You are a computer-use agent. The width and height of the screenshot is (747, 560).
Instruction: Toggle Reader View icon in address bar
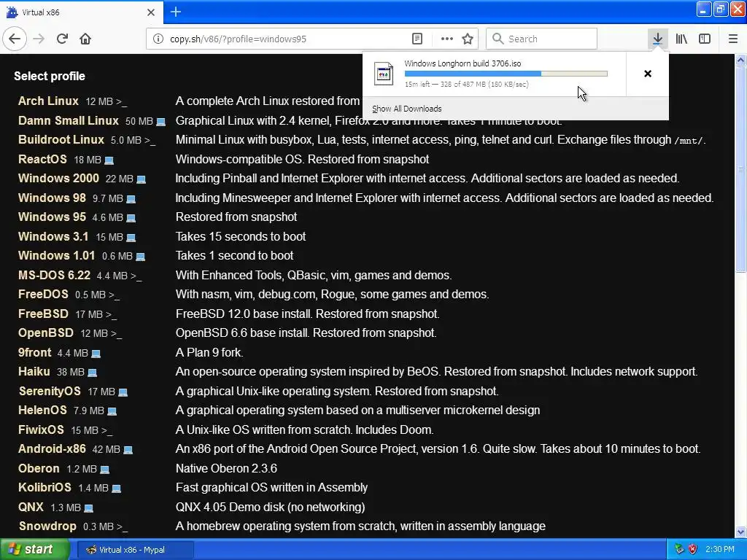coord(417,39)
